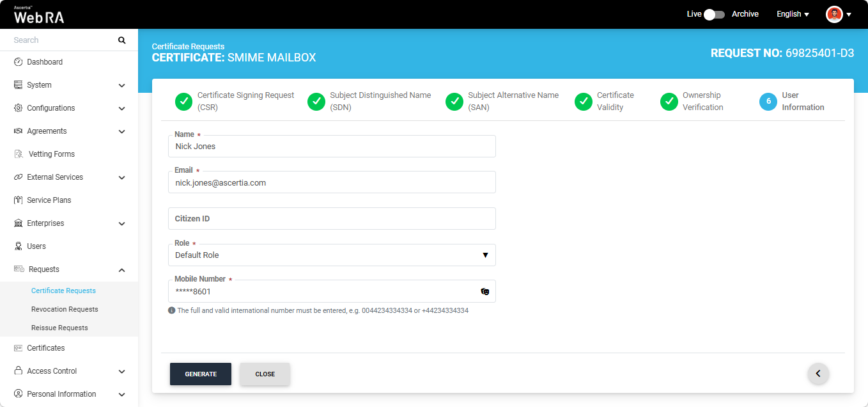Click the info icon below Mobile Number
This screenshot has height=407, width=868.
pos(171,310)
